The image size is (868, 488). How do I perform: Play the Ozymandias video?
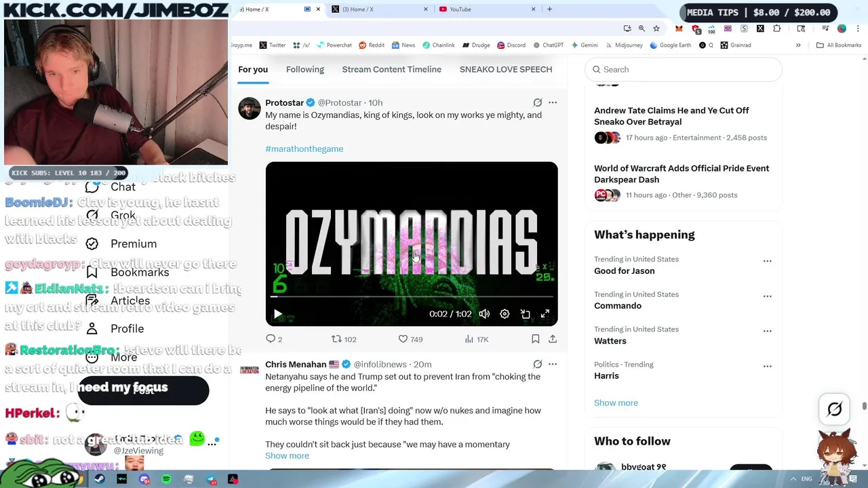click(x=277, y=314)
